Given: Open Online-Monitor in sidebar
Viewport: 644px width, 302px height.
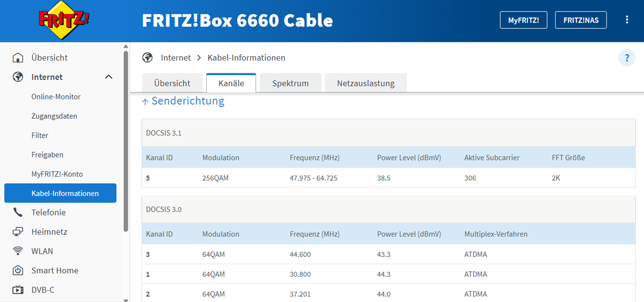Looking at the screenshot, I should pyautogui.click(x=56, y=97).
